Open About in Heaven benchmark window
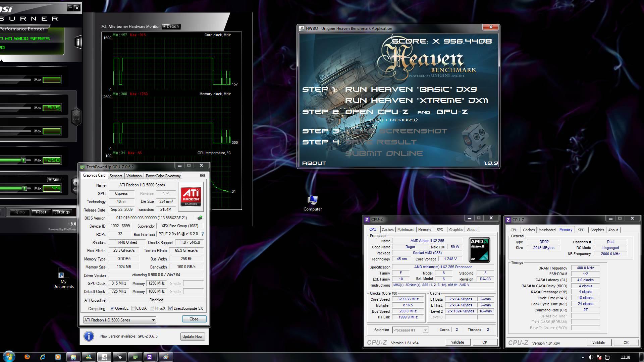Screen dimensions: 644x362 [314, 163]
